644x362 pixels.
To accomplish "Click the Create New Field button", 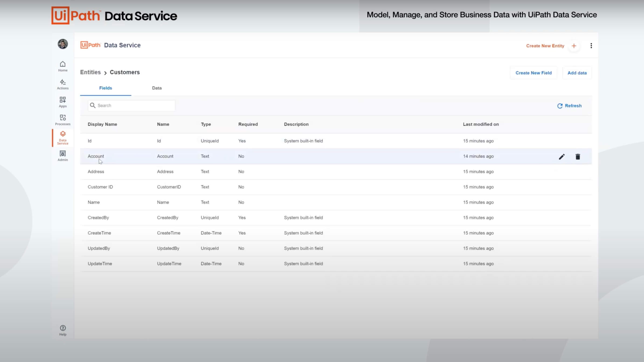I will (x=533, y=73).
